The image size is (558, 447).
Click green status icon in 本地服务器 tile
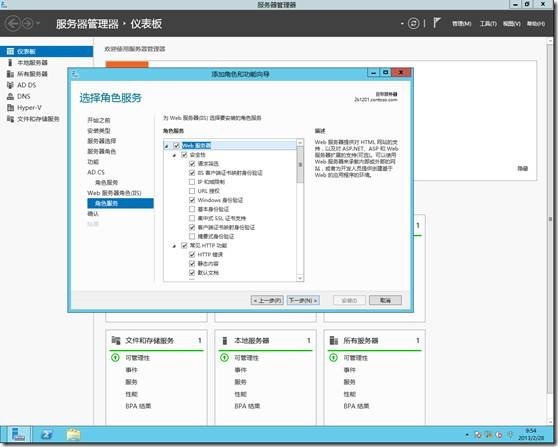[x=224, y=357]
